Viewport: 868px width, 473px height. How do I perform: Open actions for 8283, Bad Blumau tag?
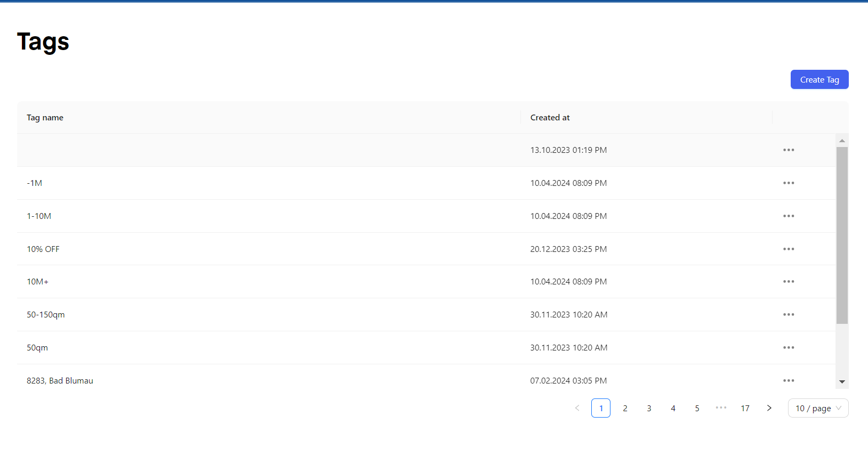(789, 381)
